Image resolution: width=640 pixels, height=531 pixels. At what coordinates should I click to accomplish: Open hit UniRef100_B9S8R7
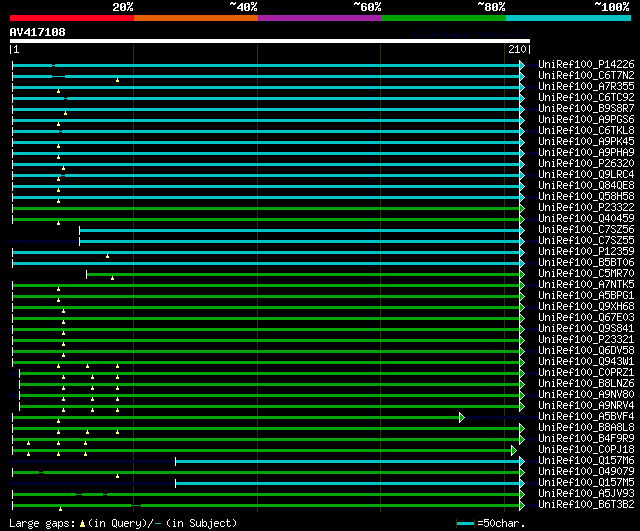click(x=586, y=108)
